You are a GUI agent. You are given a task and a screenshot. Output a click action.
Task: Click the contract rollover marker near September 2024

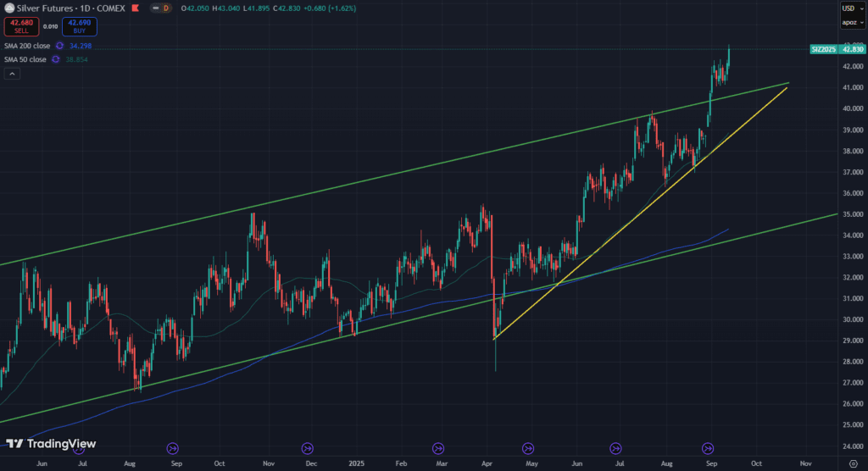pos(173,447)
